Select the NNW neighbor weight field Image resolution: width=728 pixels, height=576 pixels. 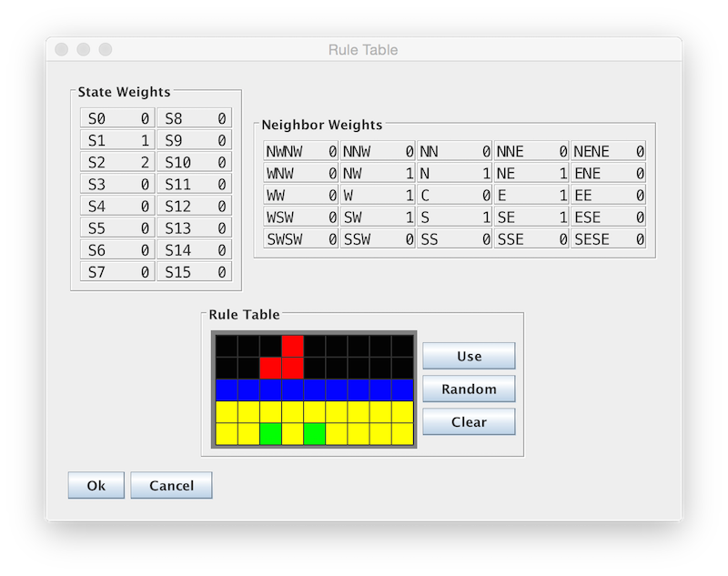378,151
